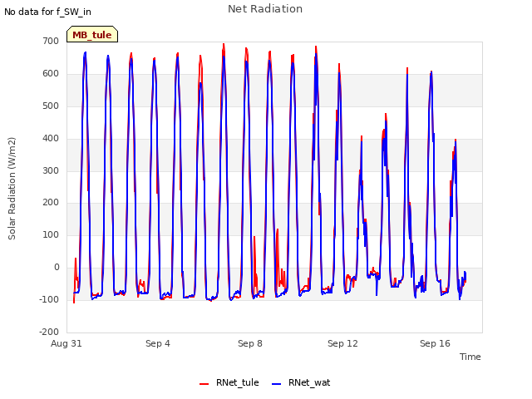Click the 400 y-axis tick label

tap(51, 139)
